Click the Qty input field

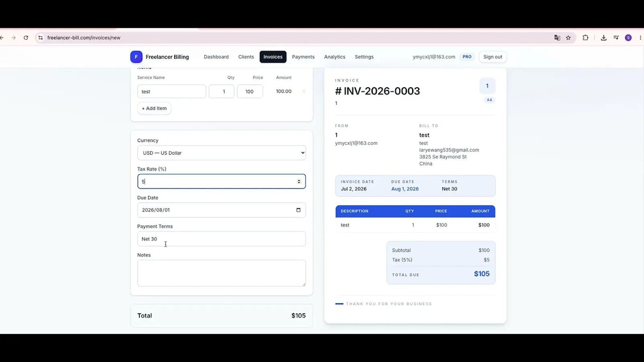coord(221,92)
